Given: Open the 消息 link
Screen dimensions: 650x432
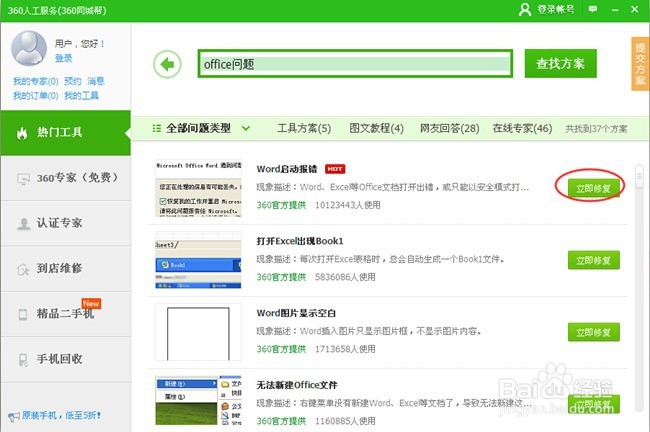Looking at the screenshot, I should tap(96, 81).
